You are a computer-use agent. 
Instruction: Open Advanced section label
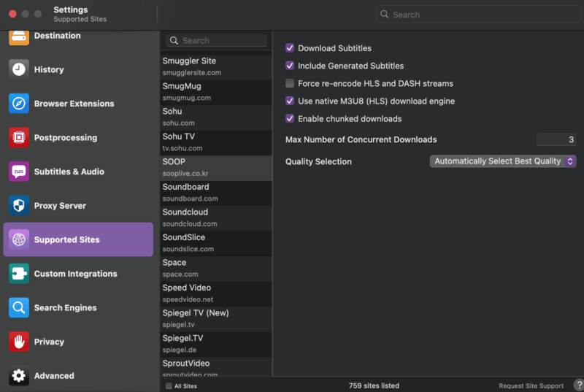pyautogui.click(x=54, y=376)
